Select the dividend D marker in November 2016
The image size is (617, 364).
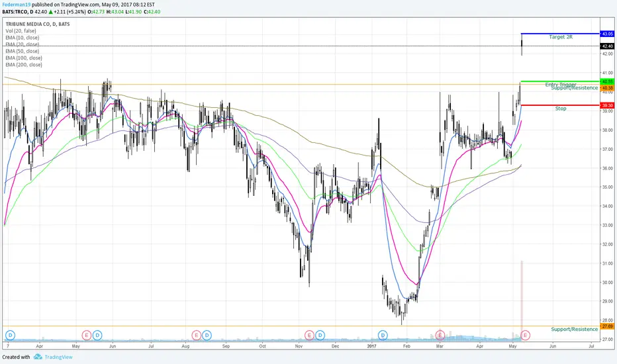point(320,336)
